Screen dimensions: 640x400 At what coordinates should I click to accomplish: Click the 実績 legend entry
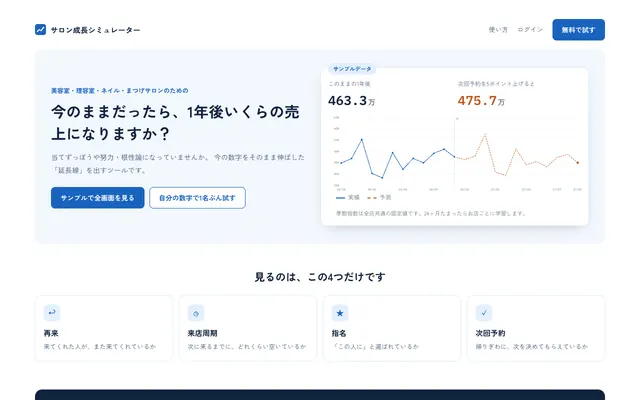tap(348, 198)
